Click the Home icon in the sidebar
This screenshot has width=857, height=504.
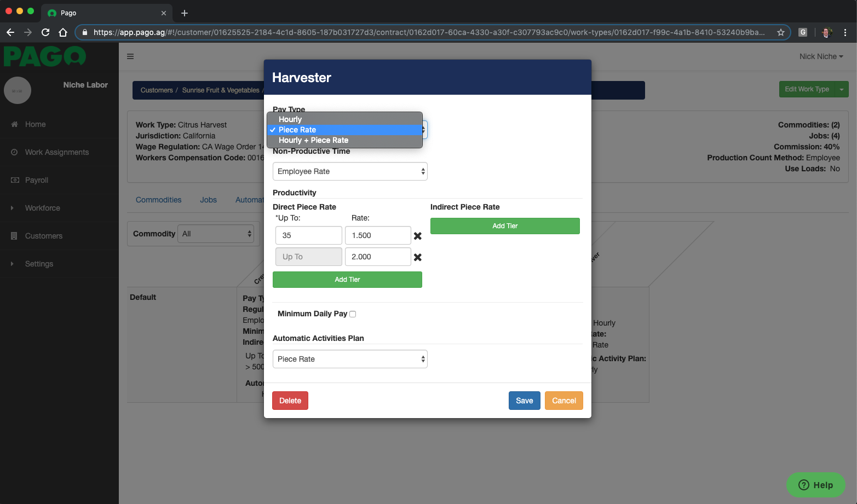(14, 124)
